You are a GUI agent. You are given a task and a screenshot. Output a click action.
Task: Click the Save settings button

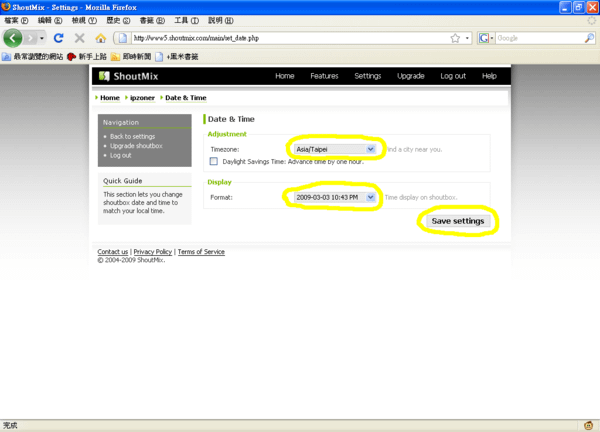458,221
